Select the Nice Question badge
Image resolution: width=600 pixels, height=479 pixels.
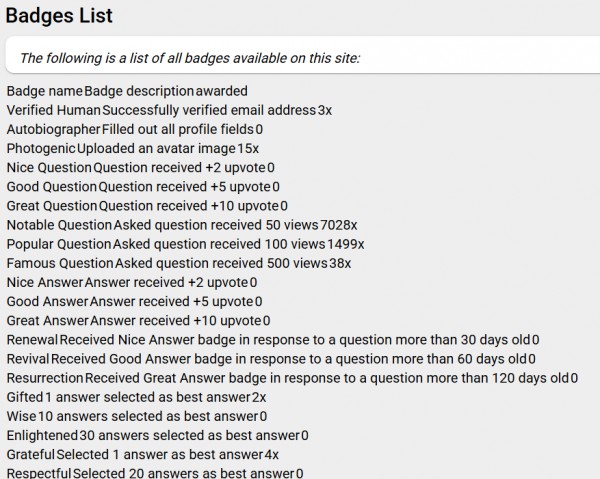pos(49,167)
